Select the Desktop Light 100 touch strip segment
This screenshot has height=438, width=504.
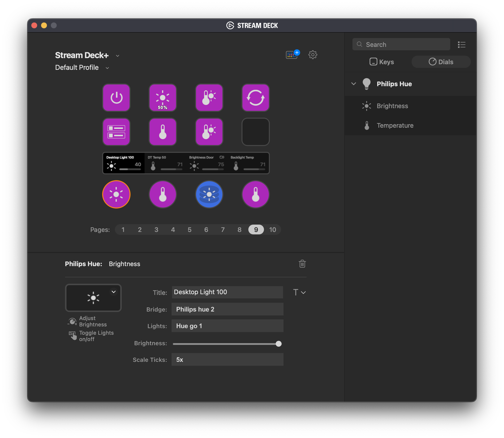pos(124,163)
